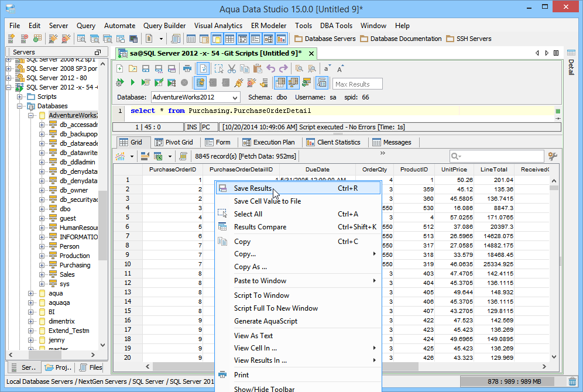Open the Database dropdown showing AdventureWorks2012
This screenshot has width=583, height=392.
pyautogui.click(x=196, y=97)
